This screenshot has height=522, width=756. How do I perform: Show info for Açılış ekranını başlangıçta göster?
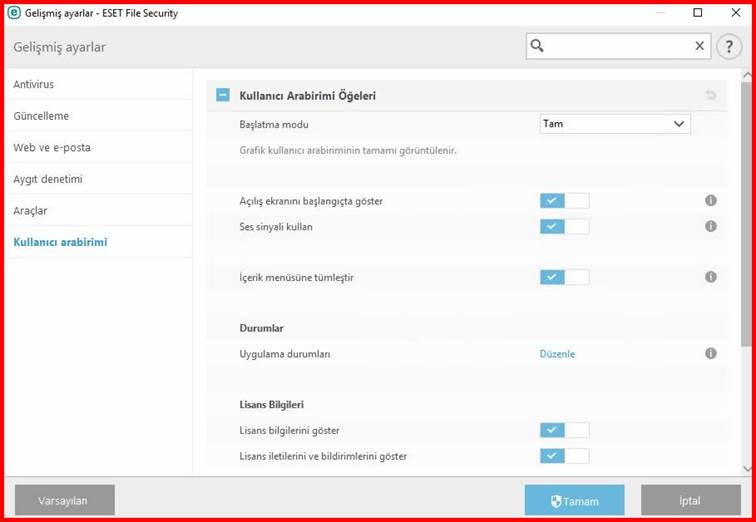(x=711, y=200)
